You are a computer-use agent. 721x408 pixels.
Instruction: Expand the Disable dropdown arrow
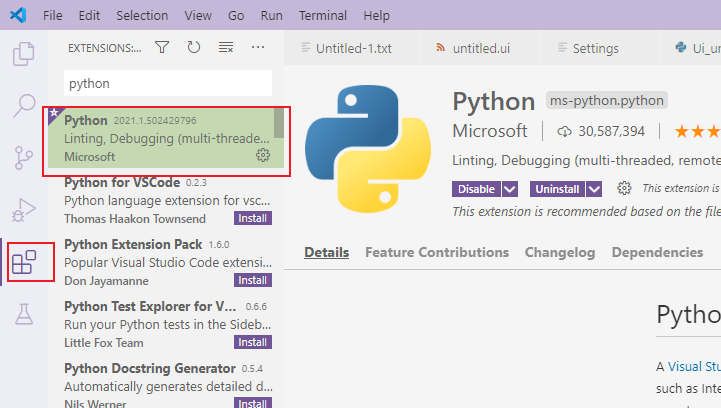[x=510, y=189]
